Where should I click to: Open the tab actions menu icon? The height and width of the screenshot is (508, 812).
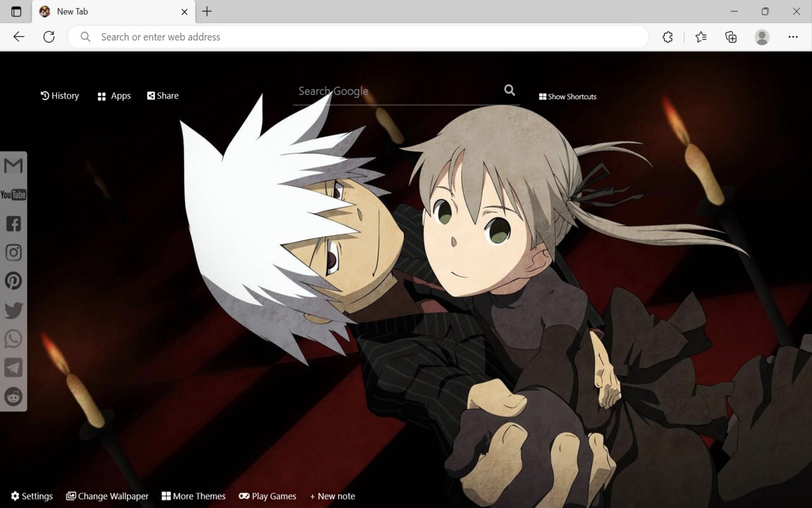tap(16, 11)
